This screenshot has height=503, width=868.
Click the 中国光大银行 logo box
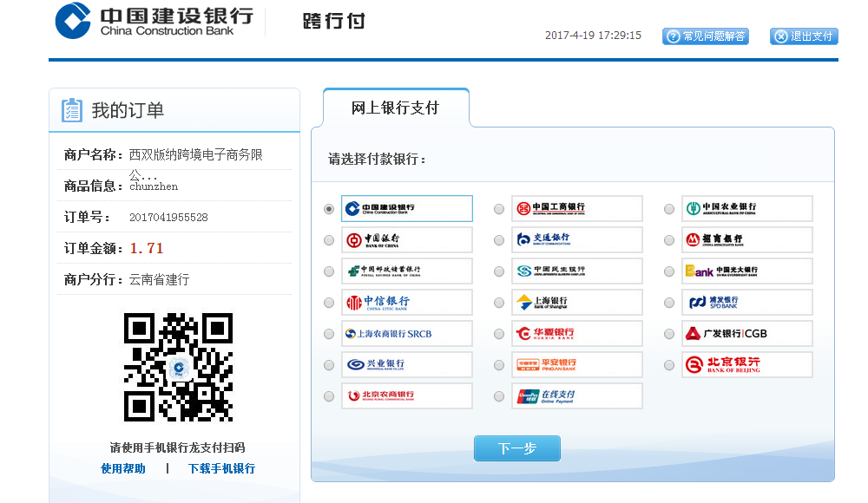coord(746,271)
